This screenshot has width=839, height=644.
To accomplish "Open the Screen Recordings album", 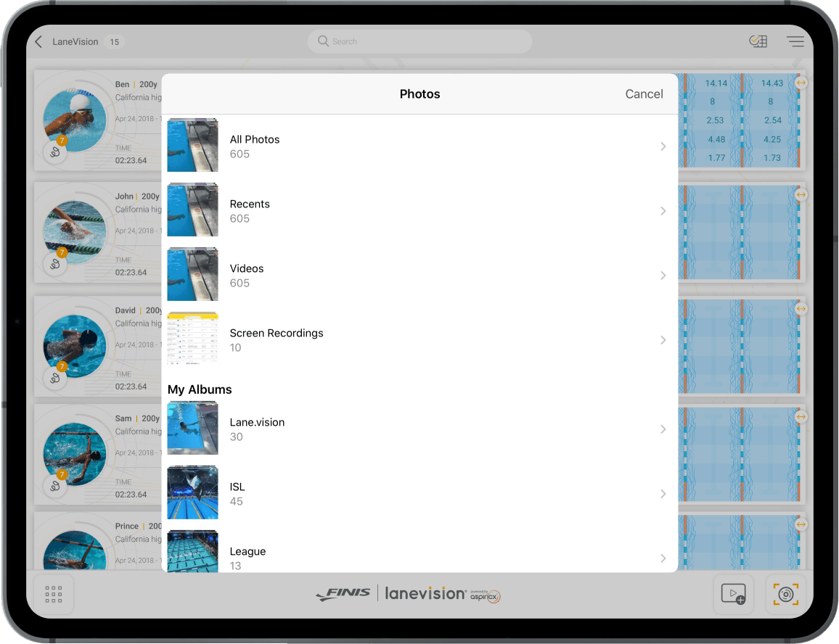I will (419, 340).
